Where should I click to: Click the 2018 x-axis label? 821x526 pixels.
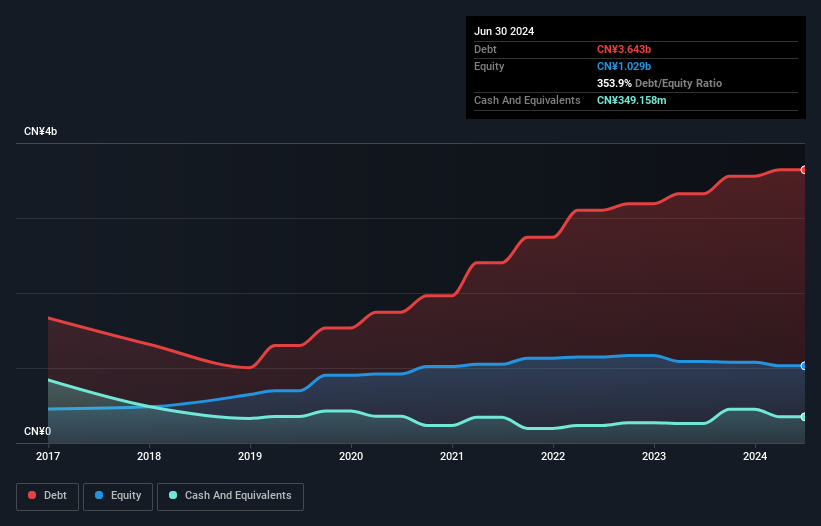(x=149, y=456)
